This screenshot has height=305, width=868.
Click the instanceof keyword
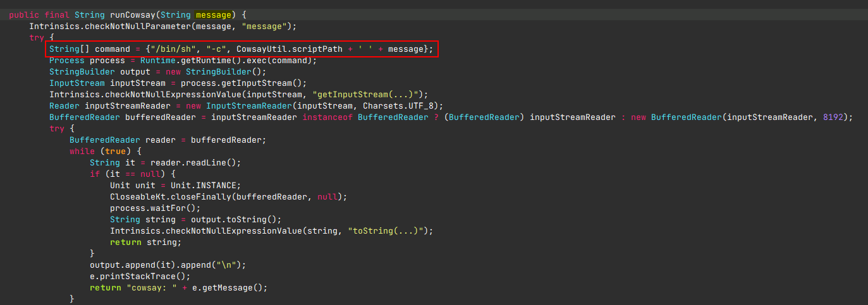pos(327,117)
